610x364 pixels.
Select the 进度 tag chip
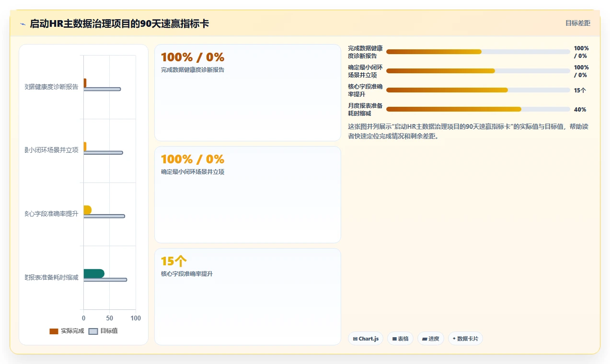431,339
